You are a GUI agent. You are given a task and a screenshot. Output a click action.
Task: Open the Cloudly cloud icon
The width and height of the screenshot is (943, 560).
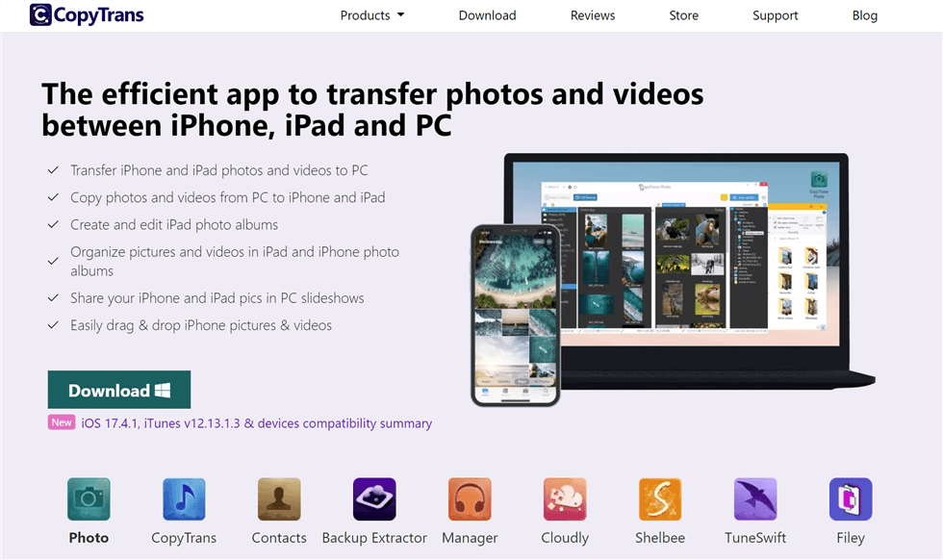click(565, 498)
